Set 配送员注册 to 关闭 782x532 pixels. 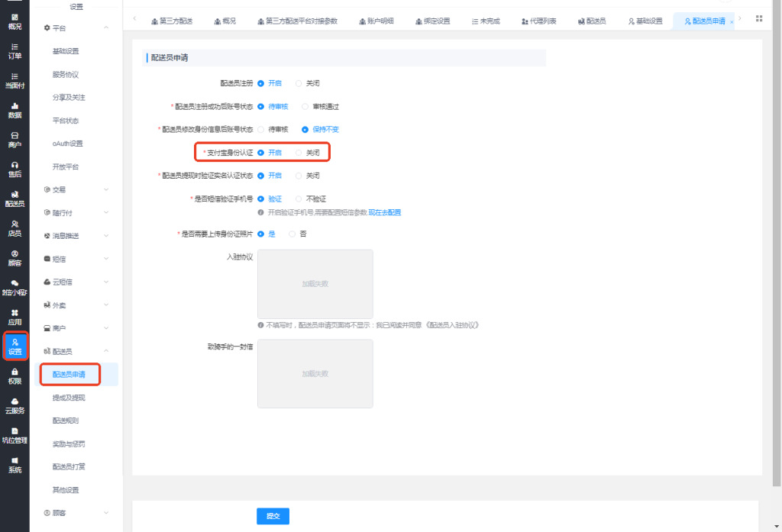coord(307,83)
